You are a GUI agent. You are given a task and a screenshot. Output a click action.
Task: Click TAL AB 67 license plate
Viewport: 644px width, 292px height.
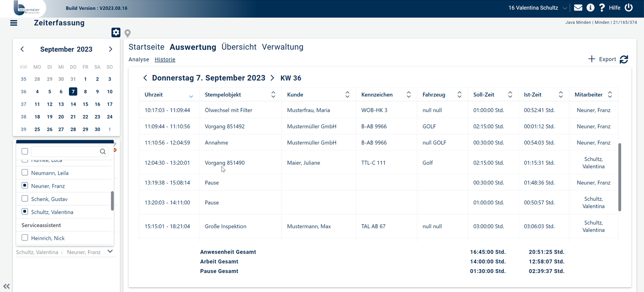tap(373, 226)
